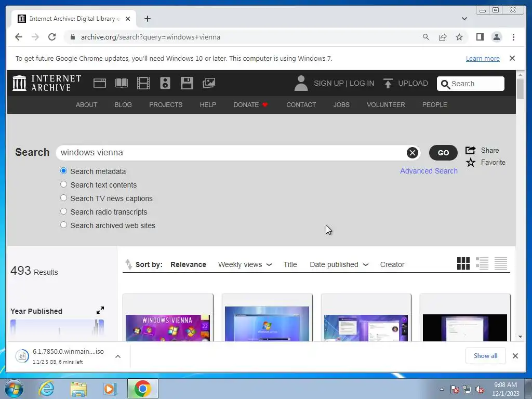Open the ABOUT menu item
The height and width of the screenshot is (399, 532).
click(86, 105)
